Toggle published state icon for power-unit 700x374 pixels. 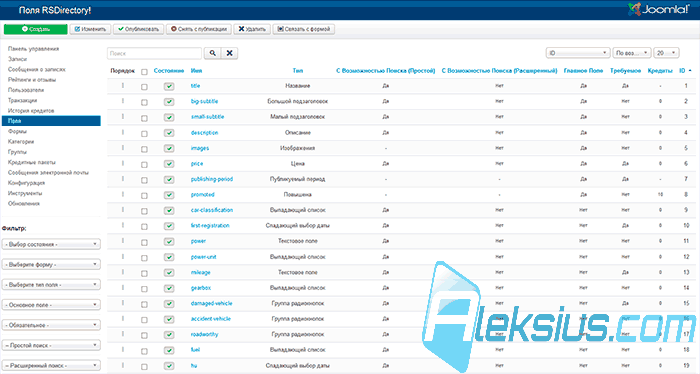(169, 257)
